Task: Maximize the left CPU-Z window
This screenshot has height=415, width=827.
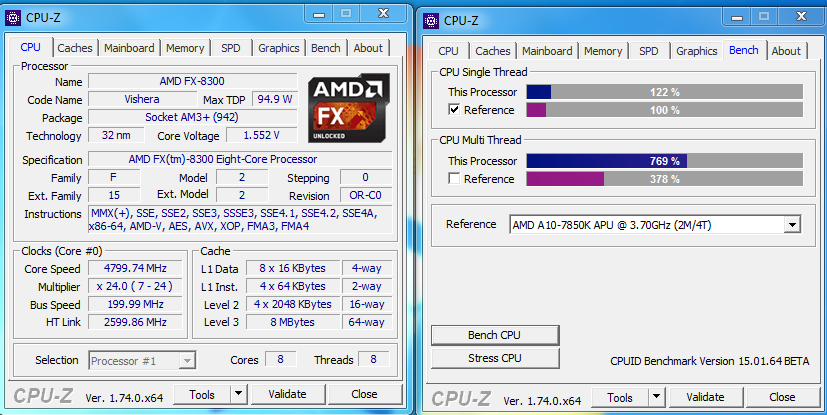Action: tap(346, 14)
